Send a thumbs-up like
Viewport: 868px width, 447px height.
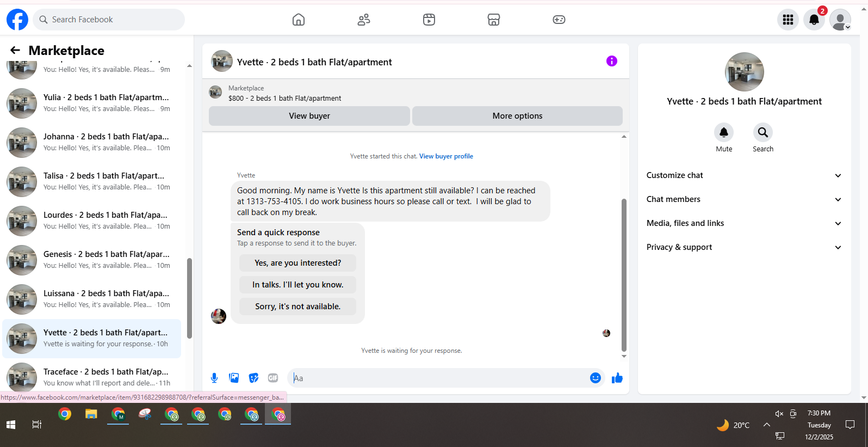point(617,378)
